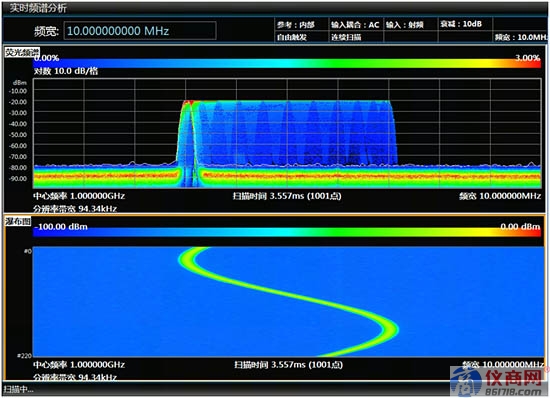The width and height of the screenshot is (550, 398).
Task: Click the 0.00% density minimum label
Action: coord(47,58)
